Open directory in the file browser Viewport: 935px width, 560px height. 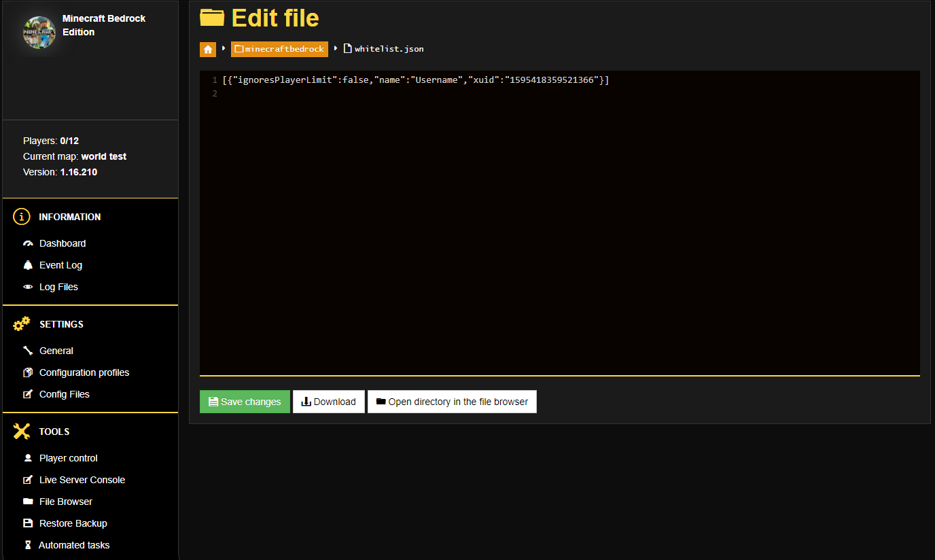click(x=452, y=402)
